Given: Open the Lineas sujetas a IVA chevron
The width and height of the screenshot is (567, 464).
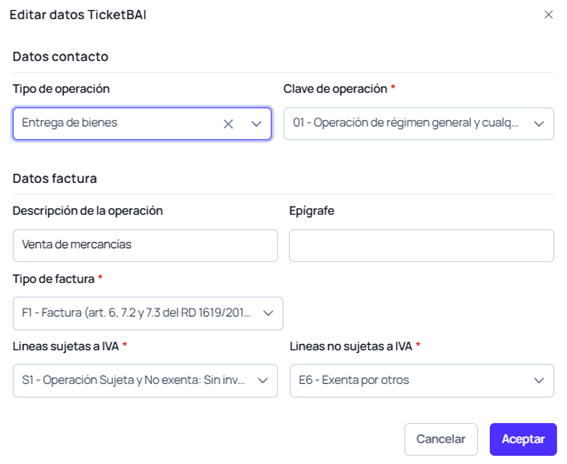Looking at the screenshot, I should [x=263, y=380].
